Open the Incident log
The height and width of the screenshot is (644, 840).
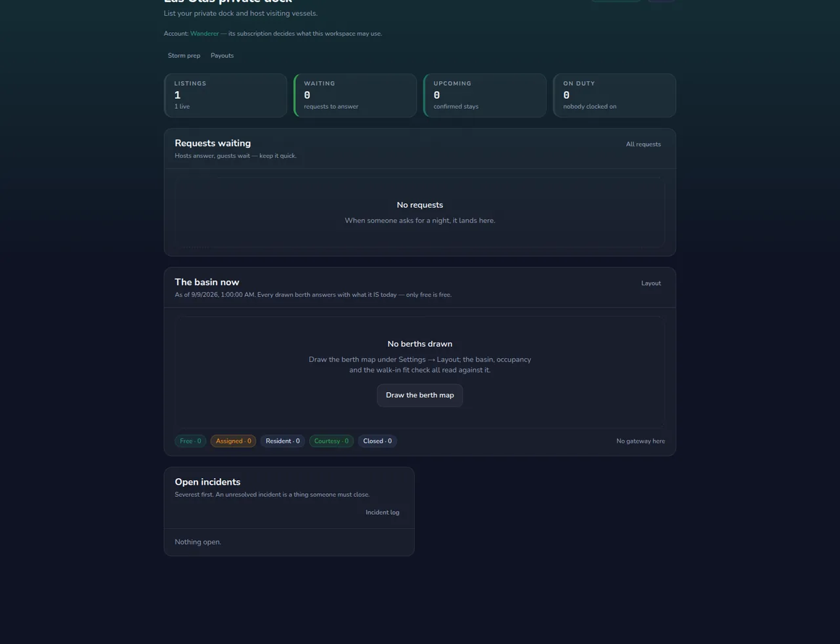click(x=383, y=512)
